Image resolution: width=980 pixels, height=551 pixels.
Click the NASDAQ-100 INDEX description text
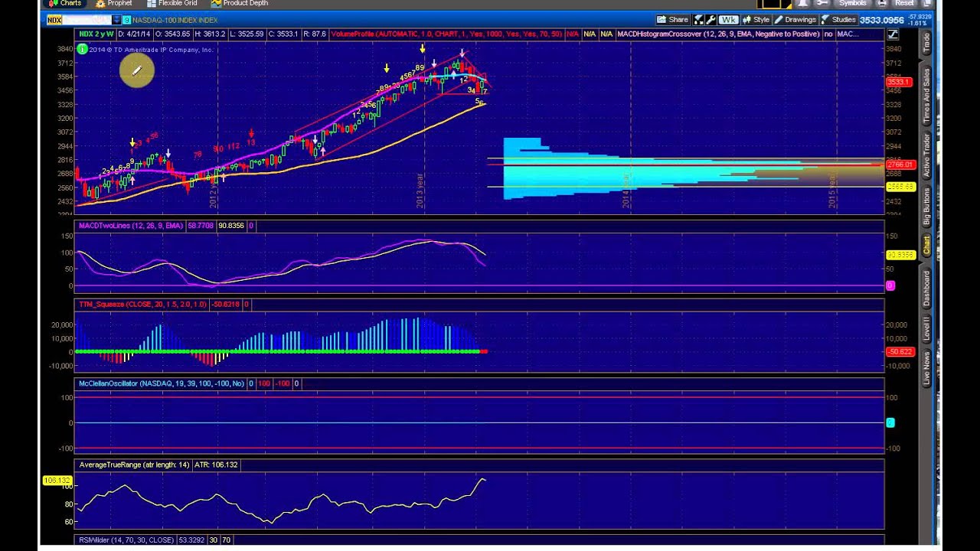[175, 20]
